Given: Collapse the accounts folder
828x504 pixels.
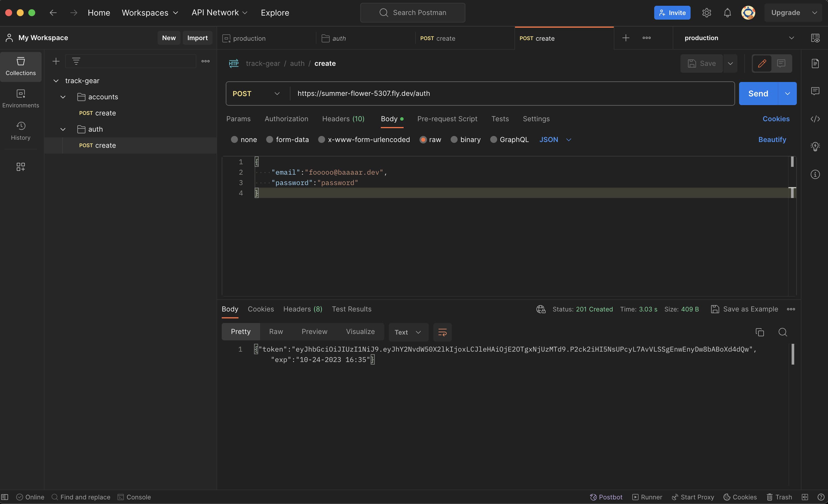Looking at the screenshot, I should point(63,97).
